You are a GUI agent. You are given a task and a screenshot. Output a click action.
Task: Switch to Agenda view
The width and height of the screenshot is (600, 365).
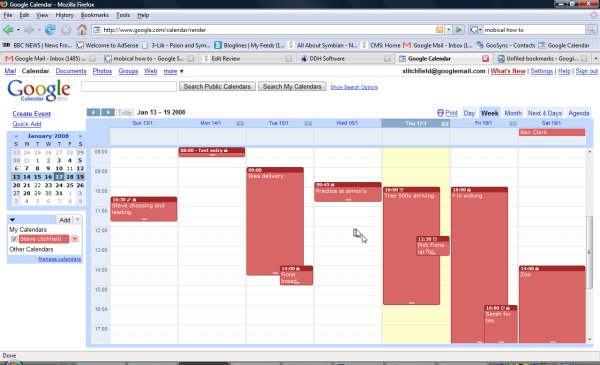[579, 113]
